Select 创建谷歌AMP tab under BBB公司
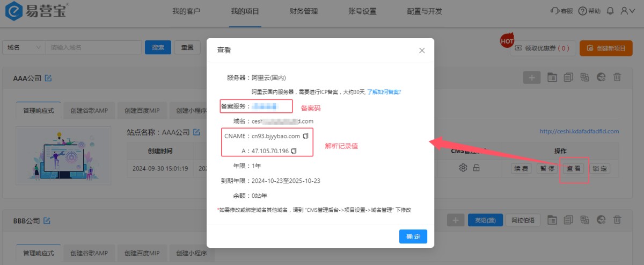Screen dimensions: 644x265 (x=89, y=253)
